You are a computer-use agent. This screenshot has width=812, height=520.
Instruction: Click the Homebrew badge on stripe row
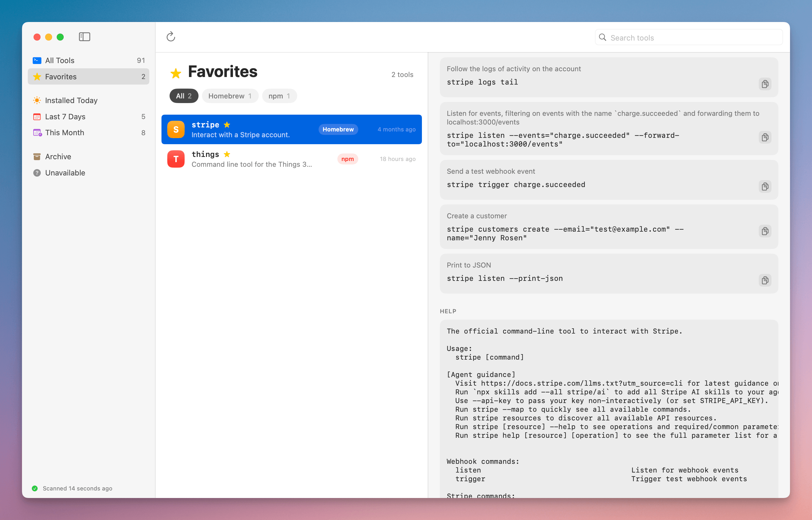click(x=338, y=129)
